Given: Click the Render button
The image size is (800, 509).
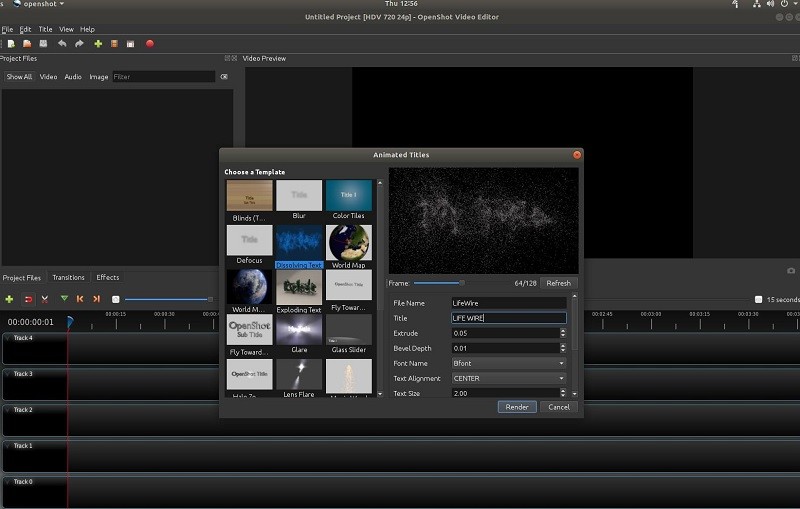Looking at the screenshot, I should pyautogui.click(x=517, y=407).
